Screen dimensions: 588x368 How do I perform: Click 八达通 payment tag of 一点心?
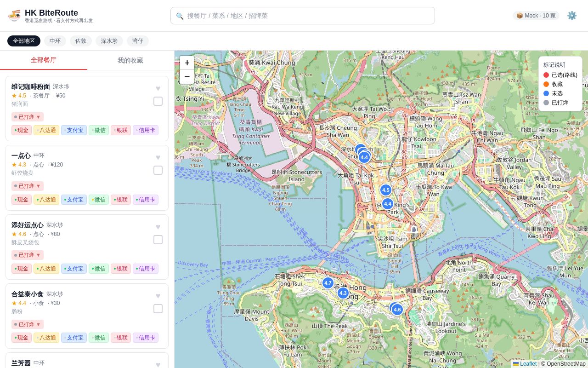tap(46, 200)
